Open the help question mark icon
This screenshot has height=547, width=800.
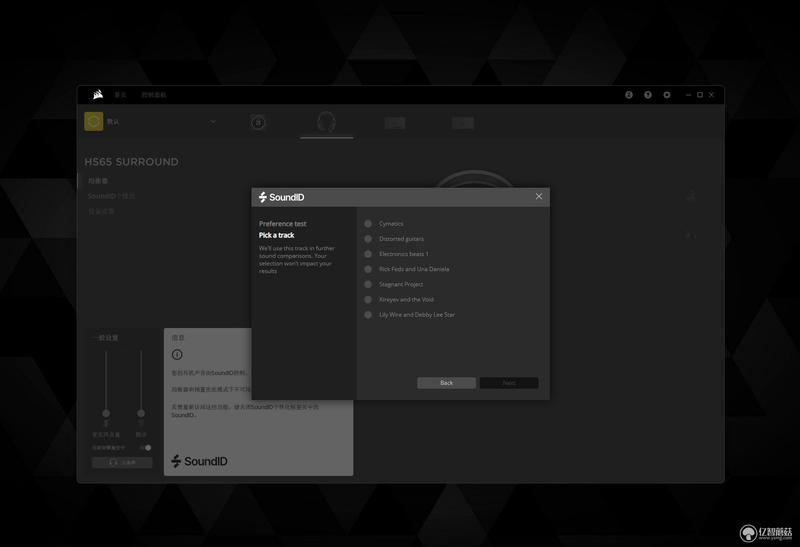tap(648, 95)
